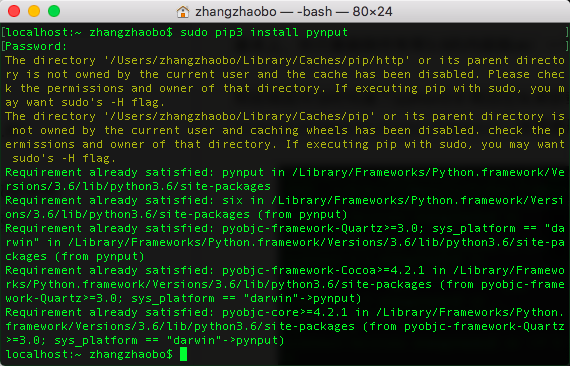The image size is (570, 366).
Task: Click the 'pyobjc-core>=4.2.1' requirement text
Action: [285, 312]
